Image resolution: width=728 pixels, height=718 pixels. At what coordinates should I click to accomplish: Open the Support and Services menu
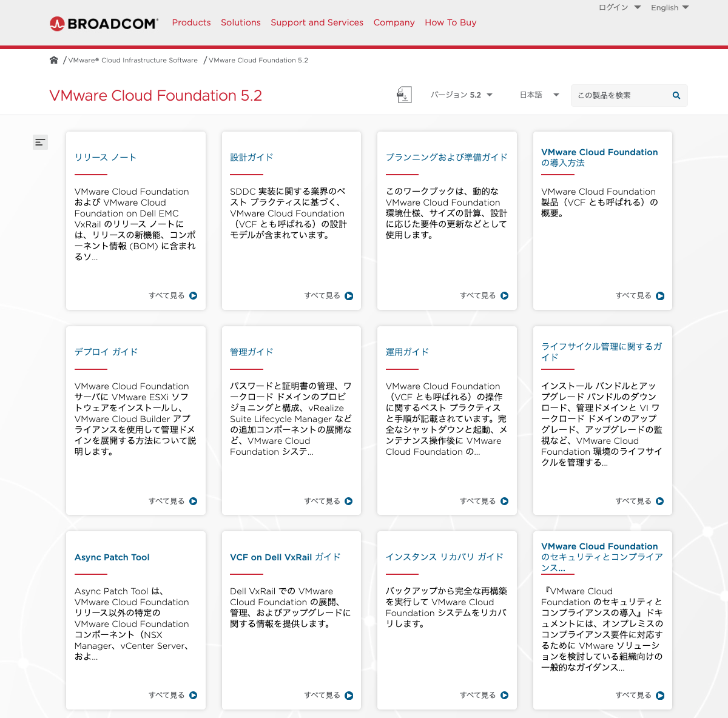317,22
